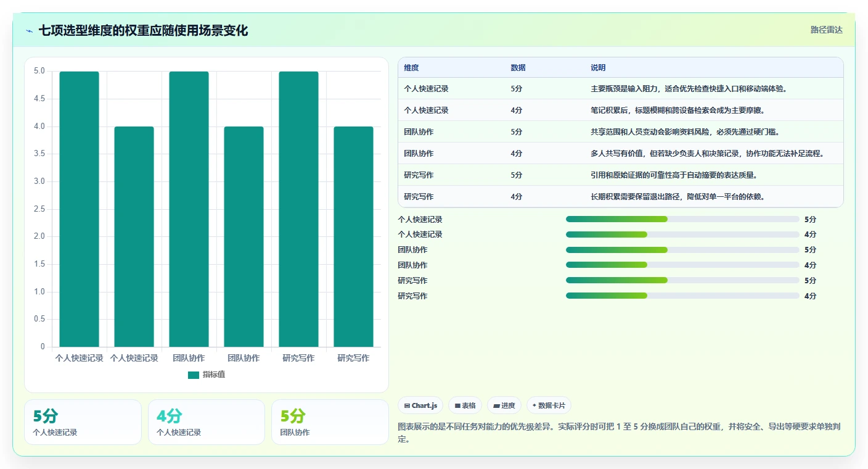Click the 研究写作 bar reaching 4.0

point(353,237)
